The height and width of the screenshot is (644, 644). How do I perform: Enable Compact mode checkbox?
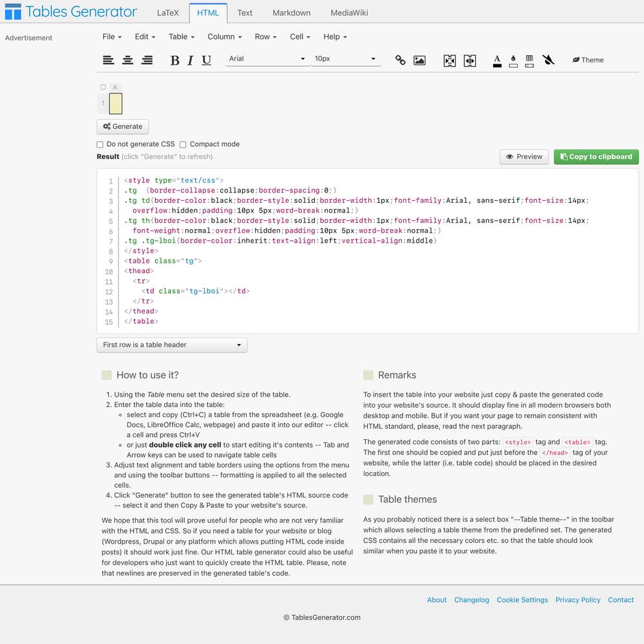183,144
